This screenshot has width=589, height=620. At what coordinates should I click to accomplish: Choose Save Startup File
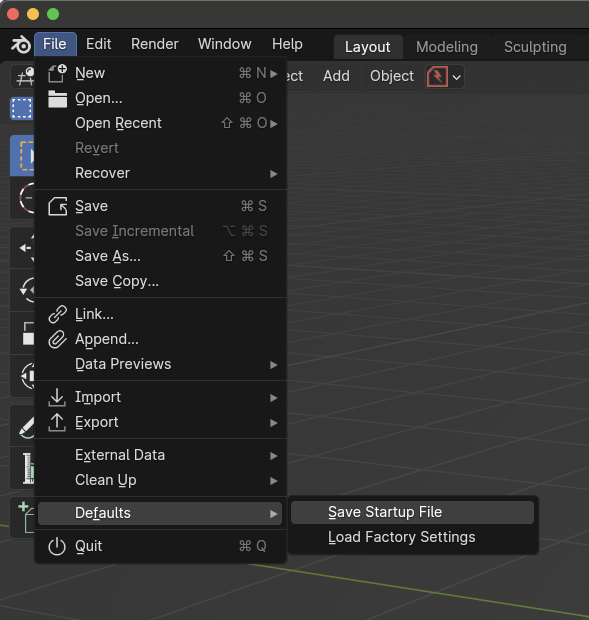point(412,512)
